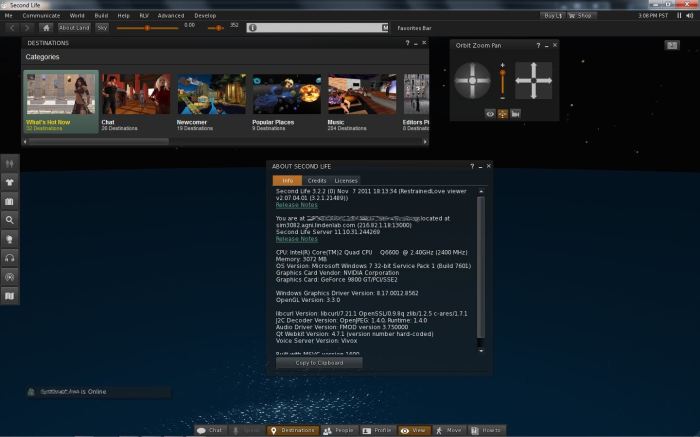
Task: Open the Inventory suitcase icon in sidebar
Action: pos(10,201)
